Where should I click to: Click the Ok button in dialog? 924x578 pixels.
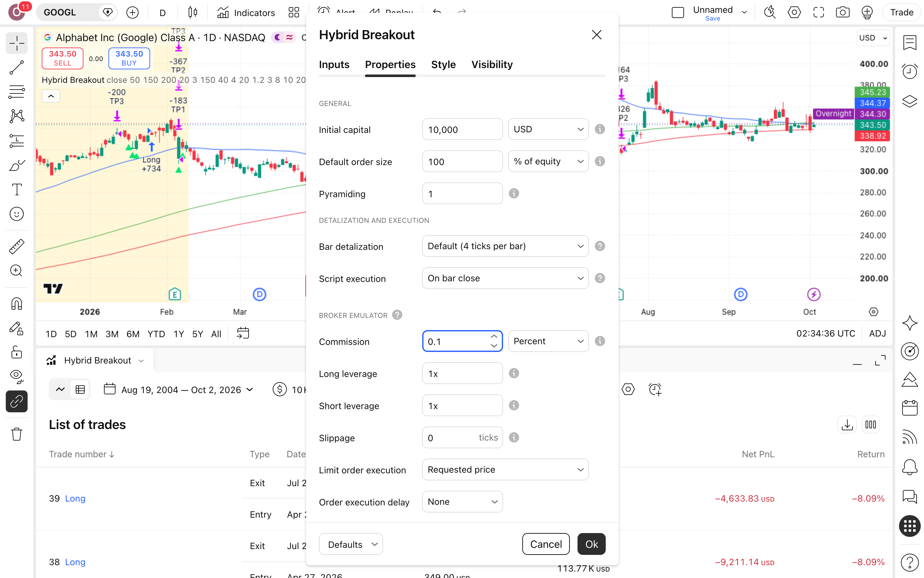(x=591, y=544)
